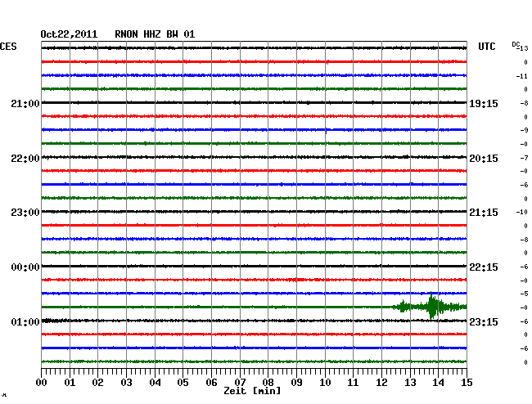Select the station title RNON HHZ BW 01

point(155,34)
